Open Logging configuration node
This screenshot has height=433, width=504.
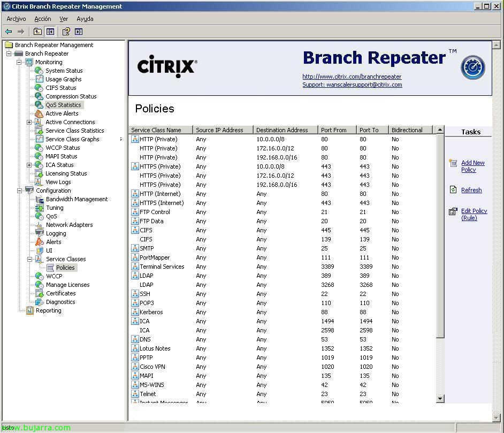click(x=56, y=233)
